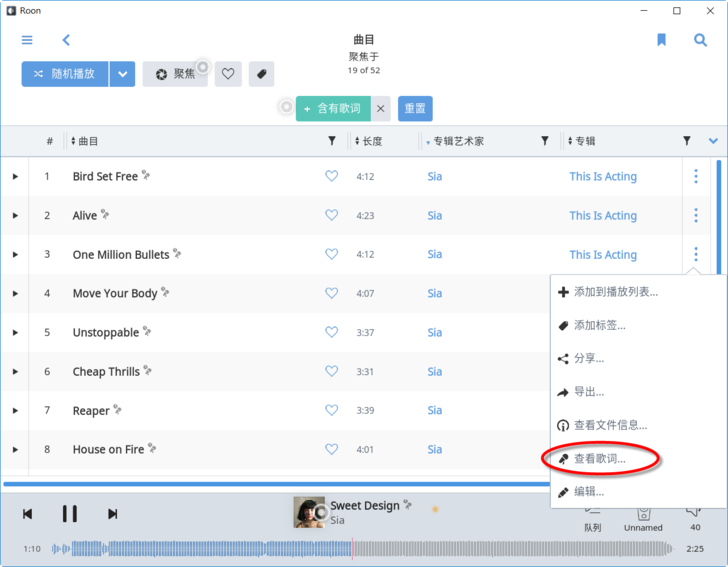The height and width of the screenshot is (567, 728).
Task: Open the filter funnel for 曲目 column
Action: (x=332, y=141)
